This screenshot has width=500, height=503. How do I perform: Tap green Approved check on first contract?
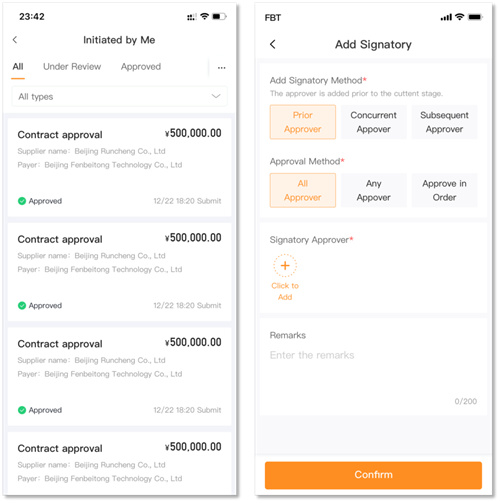point(22,201)
